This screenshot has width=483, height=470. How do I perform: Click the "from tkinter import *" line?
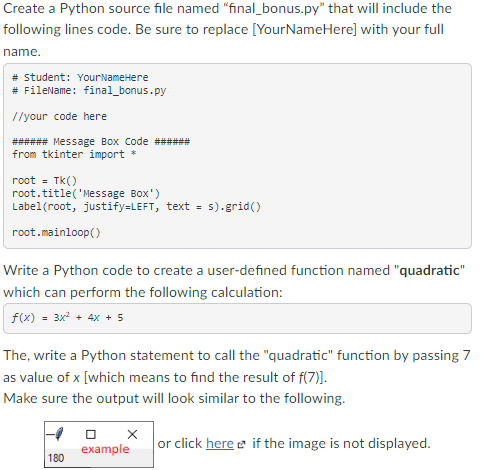pos(74,154)
